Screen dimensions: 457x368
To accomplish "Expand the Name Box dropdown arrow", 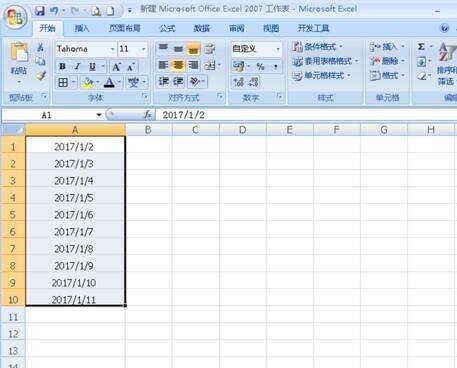I will [x=99, y=115].
